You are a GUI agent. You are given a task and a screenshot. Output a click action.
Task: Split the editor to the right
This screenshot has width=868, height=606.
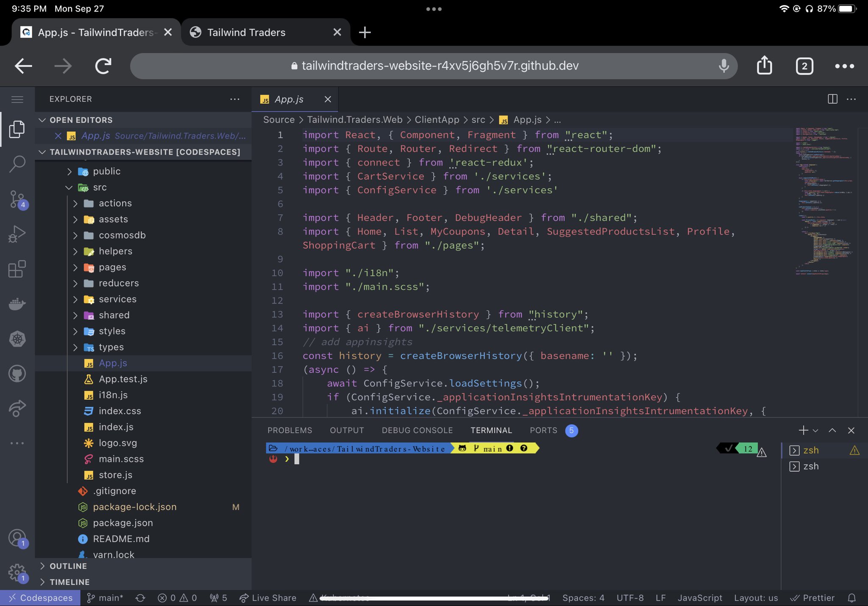point(832,99)
